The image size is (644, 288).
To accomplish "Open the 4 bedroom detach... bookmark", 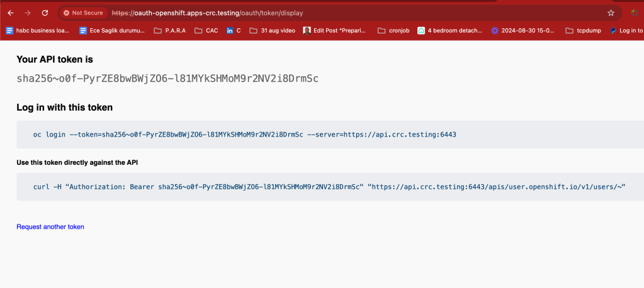I will (450, 30).
